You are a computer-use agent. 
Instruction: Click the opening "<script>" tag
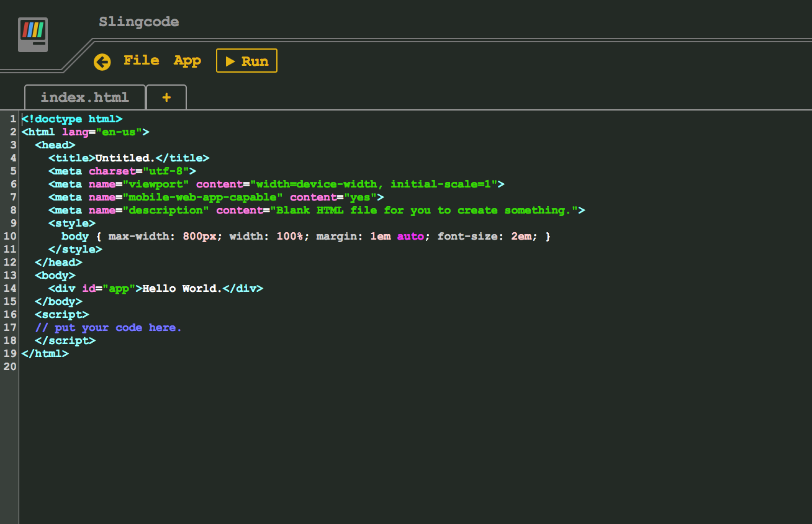click(x=62, y=314)
